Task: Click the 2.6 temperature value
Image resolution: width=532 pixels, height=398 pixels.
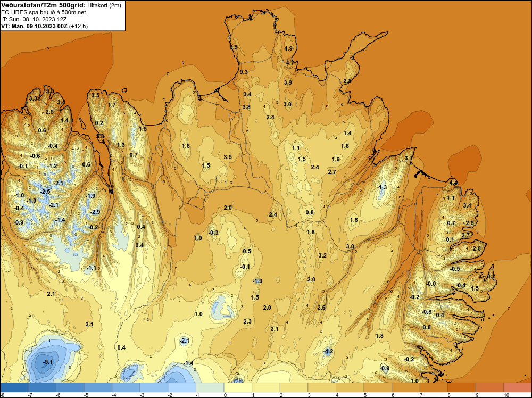Action: point(321,308)
